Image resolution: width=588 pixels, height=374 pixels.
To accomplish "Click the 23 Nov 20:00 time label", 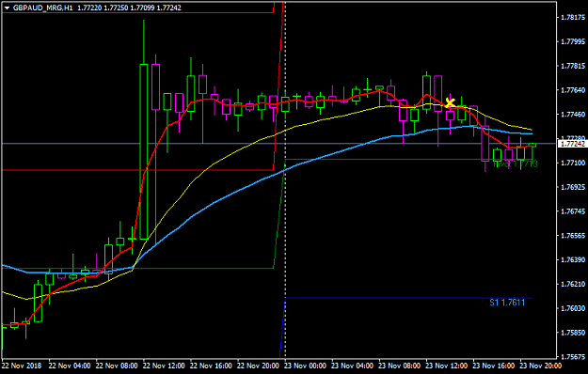I will [x=540, y=366].
